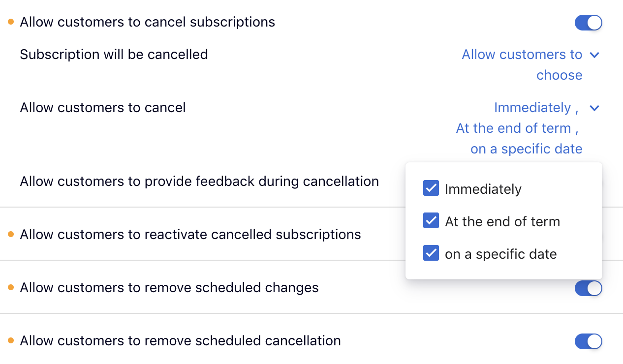Click 'Allow customers to remove scheduled cancellation' label
623x364 pixels.
[180, 341]
